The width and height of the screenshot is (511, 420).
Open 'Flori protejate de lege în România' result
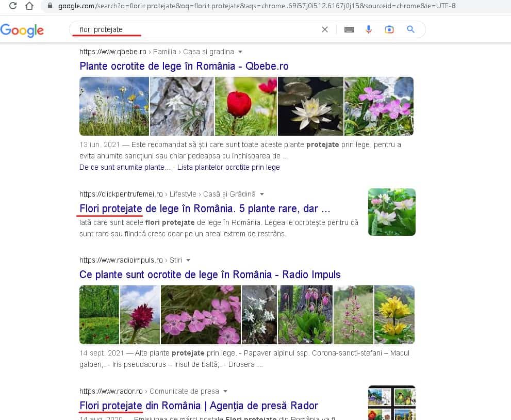tap(204, 209)
